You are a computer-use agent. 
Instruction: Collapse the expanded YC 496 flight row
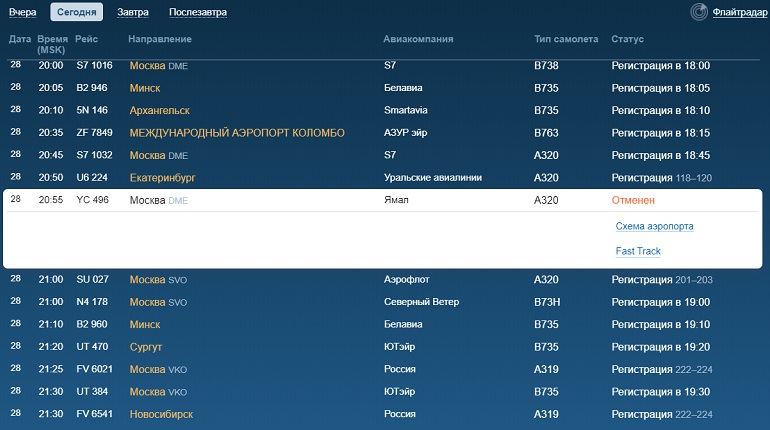pyautogui.click(x=382, y=200)
